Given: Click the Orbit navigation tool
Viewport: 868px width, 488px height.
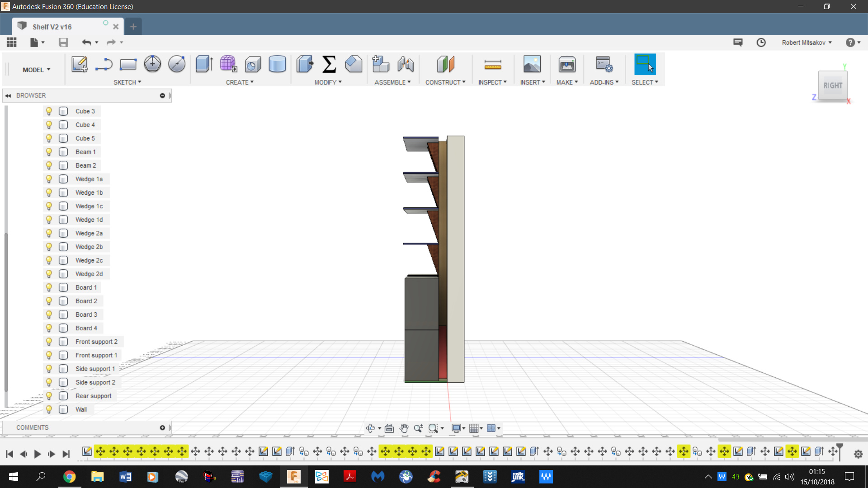Looking at the screenshot, I should (371, 428).
